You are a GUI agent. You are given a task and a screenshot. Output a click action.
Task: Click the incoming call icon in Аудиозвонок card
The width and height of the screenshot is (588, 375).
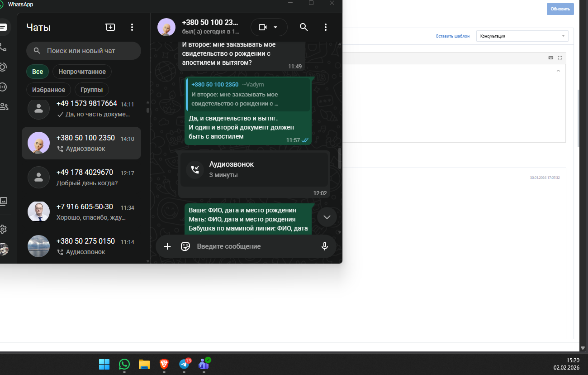click(195, 169)
